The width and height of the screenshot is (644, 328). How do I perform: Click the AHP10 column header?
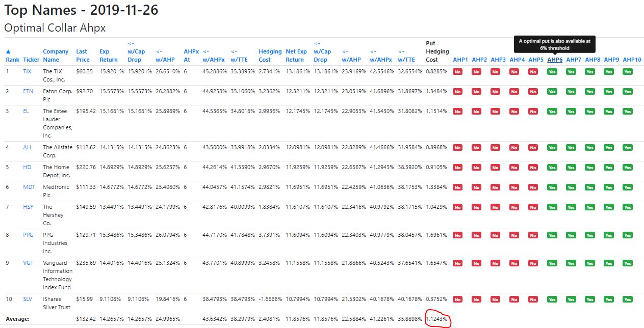(632, 60)
